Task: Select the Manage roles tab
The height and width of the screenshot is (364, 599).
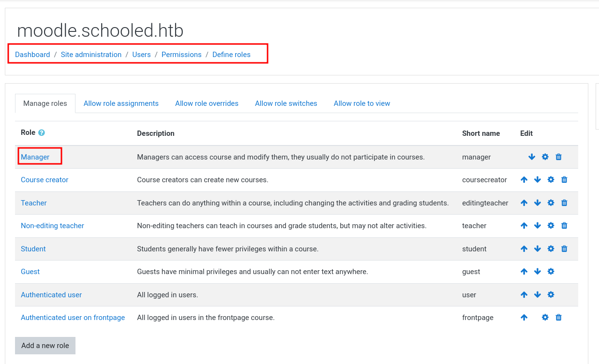Action: (x=45, y=103)
